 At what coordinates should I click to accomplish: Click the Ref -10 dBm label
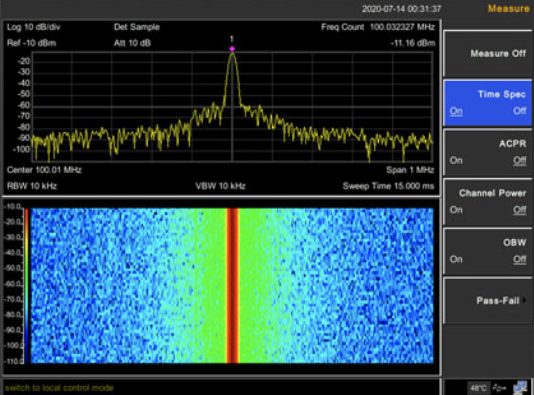31,43
